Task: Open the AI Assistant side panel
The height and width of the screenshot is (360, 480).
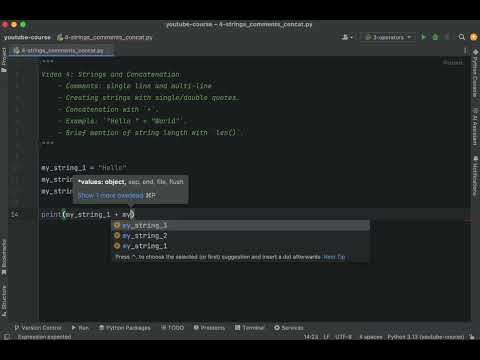Action: click(475, 126)
